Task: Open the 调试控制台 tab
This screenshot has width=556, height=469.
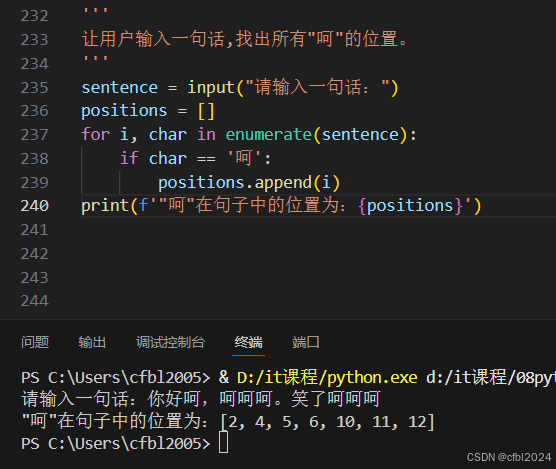Action: (x=170, y=342)
